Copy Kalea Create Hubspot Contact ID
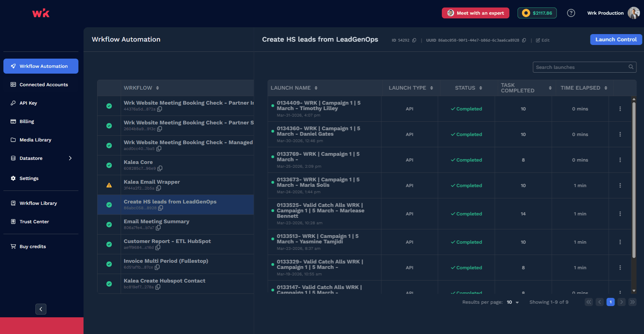 point(158,287)
